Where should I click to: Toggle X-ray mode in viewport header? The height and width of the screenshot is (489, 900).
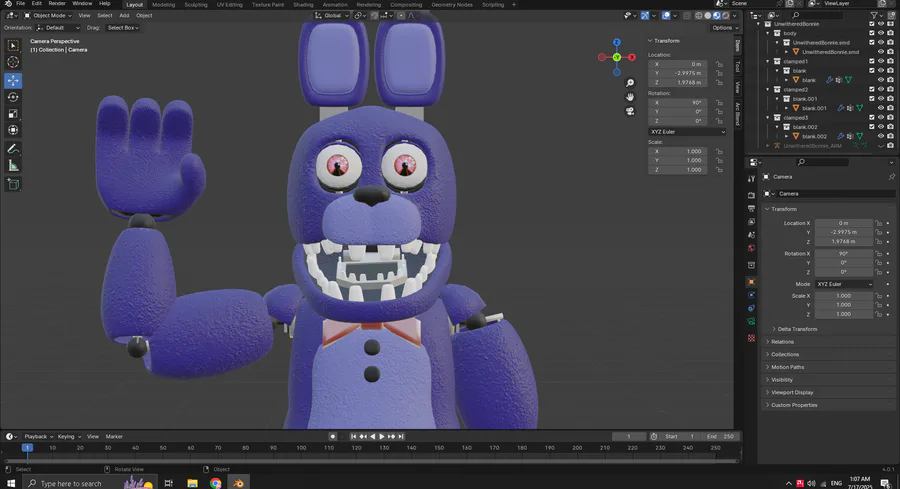point(686,15)
